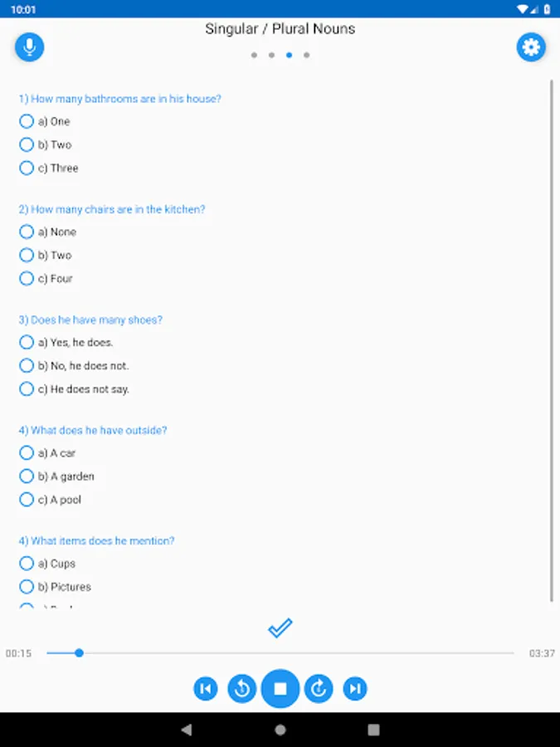Mark 'c) He does not say.'
The image size is (560, 747).
[27, 388]
